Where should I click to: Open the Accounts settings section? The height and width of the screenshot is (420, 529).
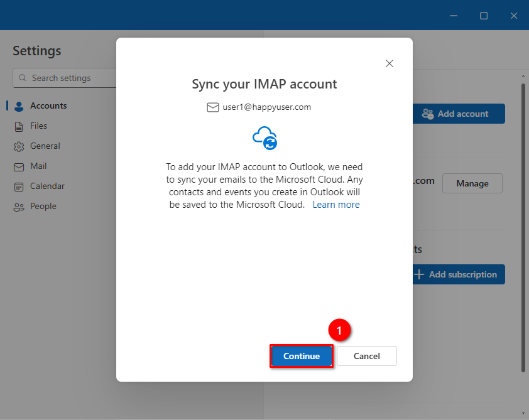tap(48, 105)
